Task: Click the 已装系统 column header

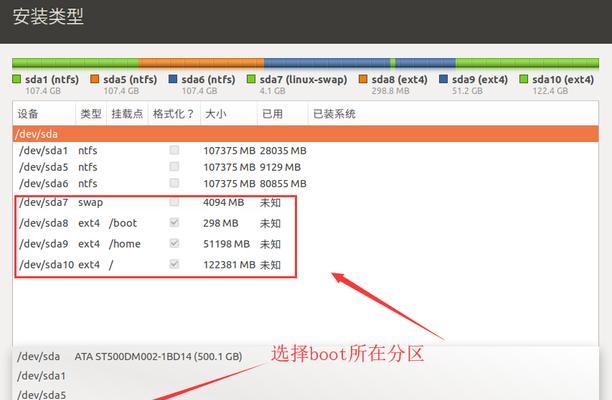Action: [x=453, y=114]
